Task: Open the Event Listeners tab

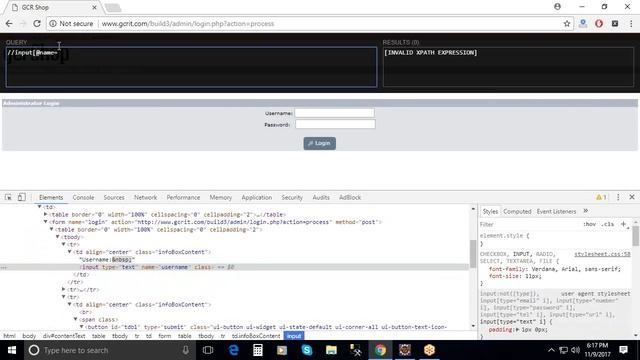Action: 556,211
